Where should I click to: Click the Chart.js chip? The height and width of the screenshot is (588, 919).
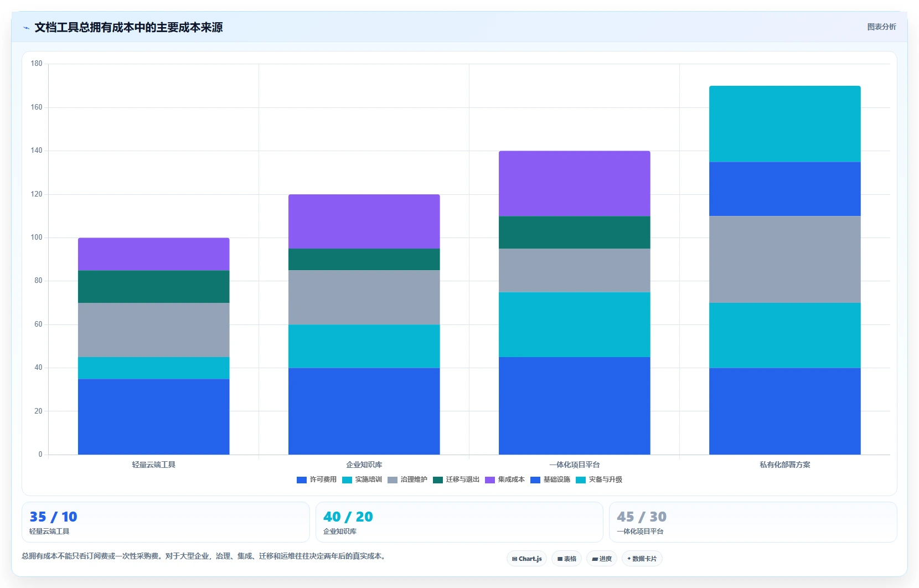(x=526, y=559)
